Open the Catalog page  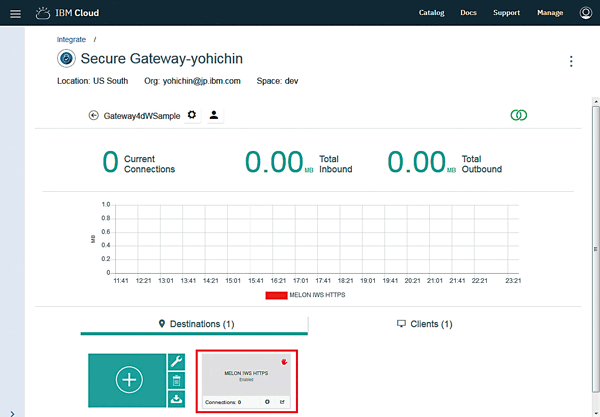pyautogui.click(x=431, y=13)
